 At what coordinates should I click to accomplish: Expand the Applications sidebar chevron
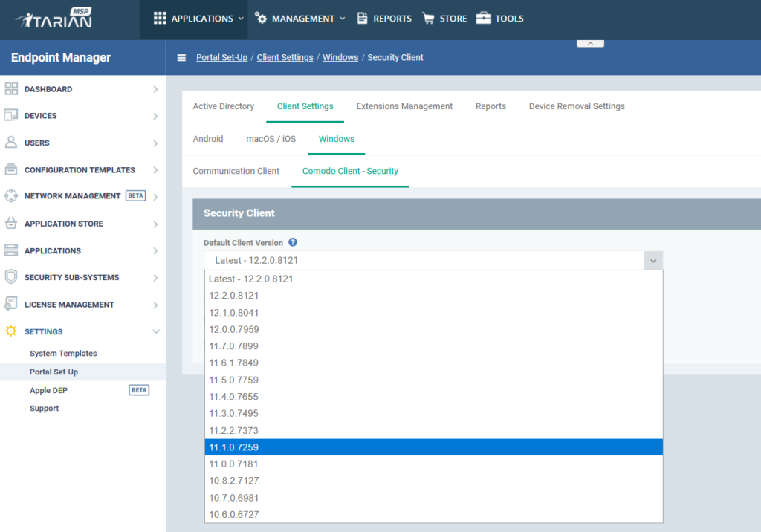pos(155,251)
